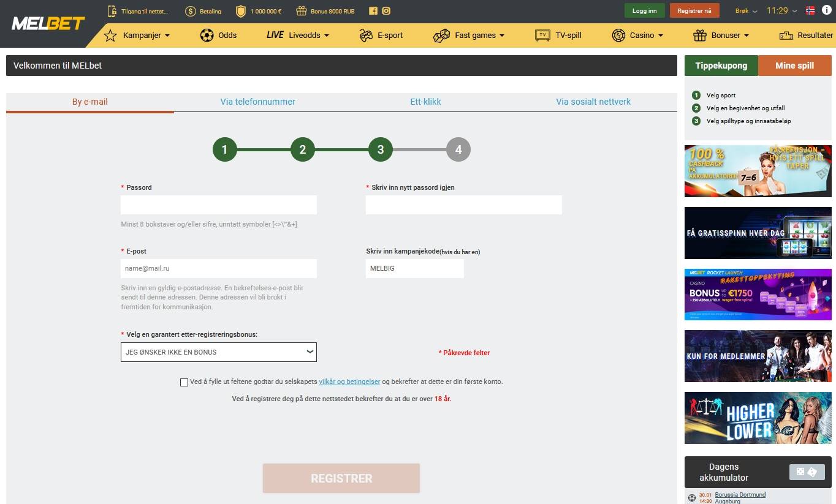
Task: Click the podium Resultater icon
Action: [x=786, y=36]
